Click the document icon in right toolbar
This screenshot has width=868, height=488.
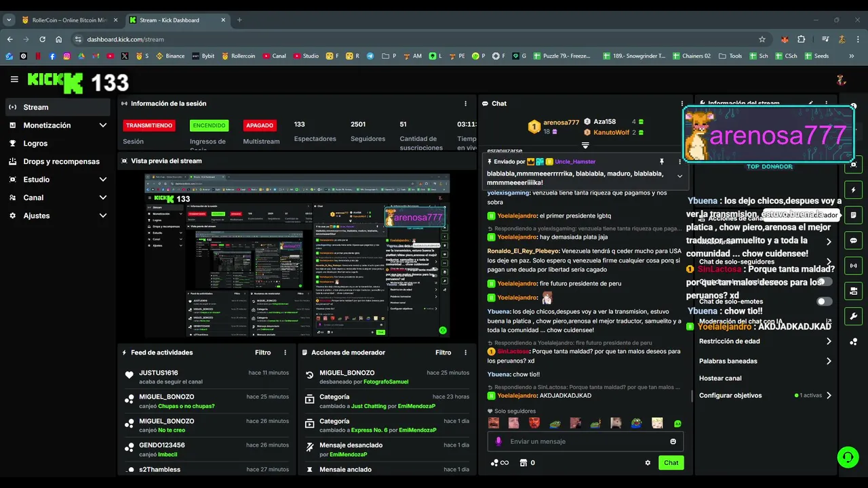tap(853, 216)
